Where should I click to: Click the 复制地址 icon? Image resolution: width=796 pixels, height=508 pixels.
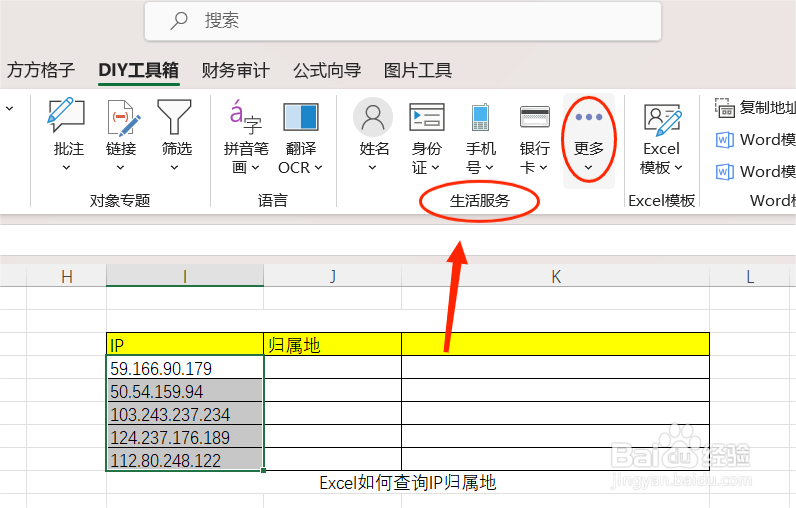point(724,108)
